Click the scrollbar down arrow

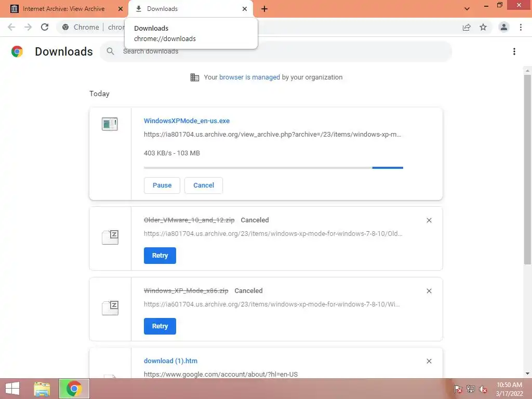527,374
